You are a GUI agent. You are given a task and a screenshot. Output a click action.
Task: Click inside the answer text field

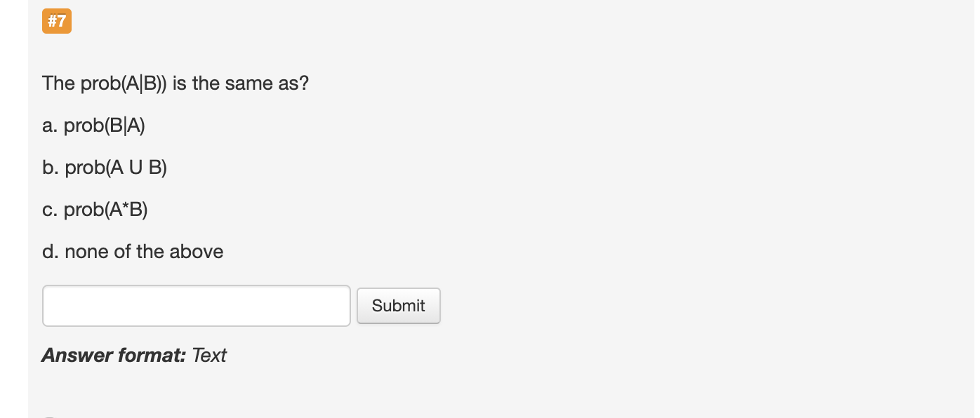(x=196, y=305)
